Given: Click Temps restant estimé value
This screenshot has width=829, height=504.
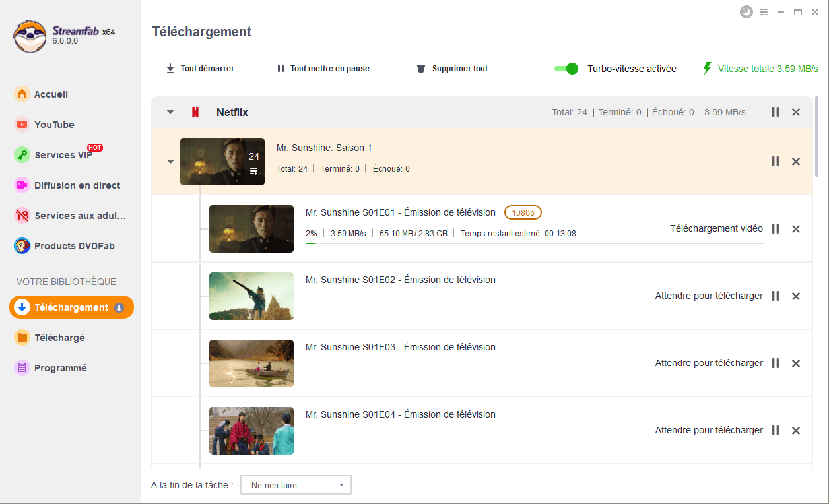Looking at the screenshot, I should (x=560, y=233).
